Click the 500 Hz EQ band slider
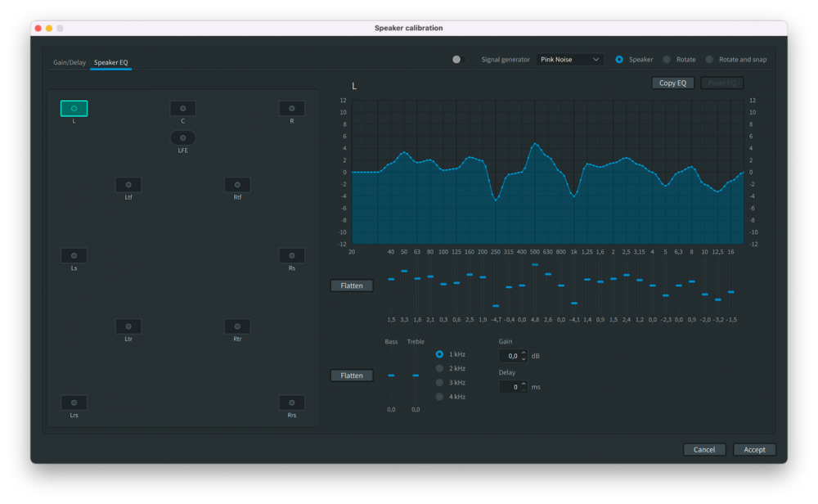Viewport: 818px width, 504px height. tap(535, 265)
